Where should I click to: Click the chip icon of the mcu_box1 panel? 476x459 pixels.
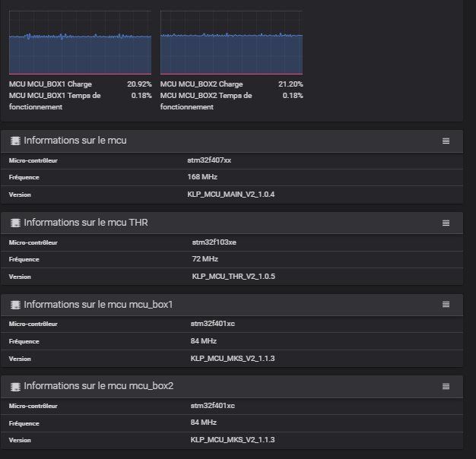coord(15,305)
